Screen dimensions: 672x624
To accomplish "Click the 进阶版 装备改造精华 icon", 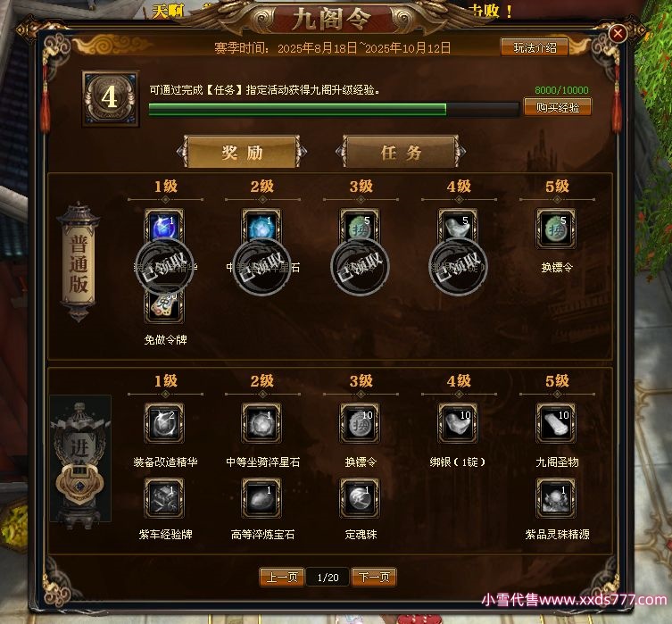I will click(164, 423).
